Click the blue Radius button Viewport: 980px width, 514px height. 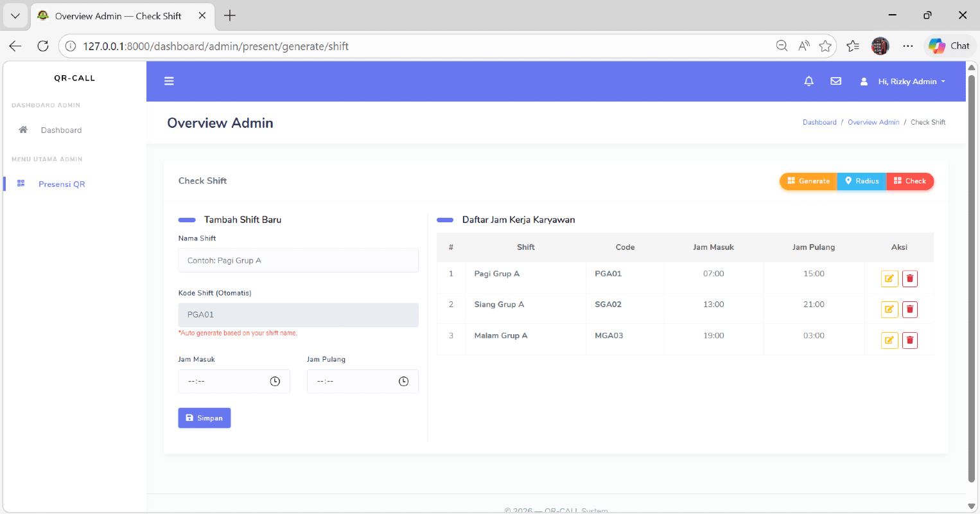(x=862, y=181)
